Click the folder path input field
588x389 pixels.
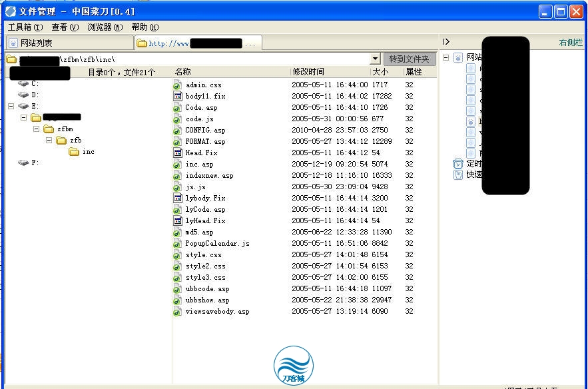[x=194, y=59]
